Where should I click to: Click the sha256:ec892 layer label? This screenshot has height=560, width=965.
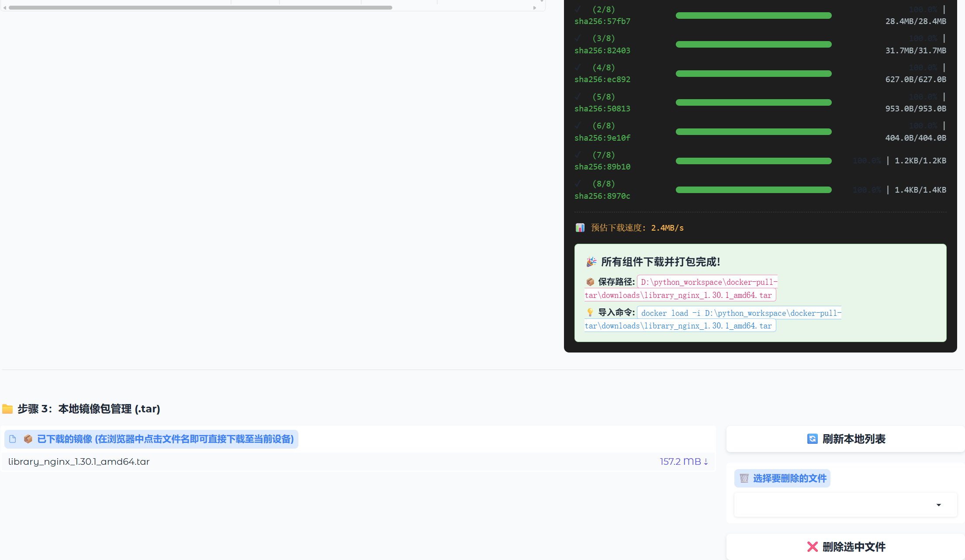(x=602, y=80)
